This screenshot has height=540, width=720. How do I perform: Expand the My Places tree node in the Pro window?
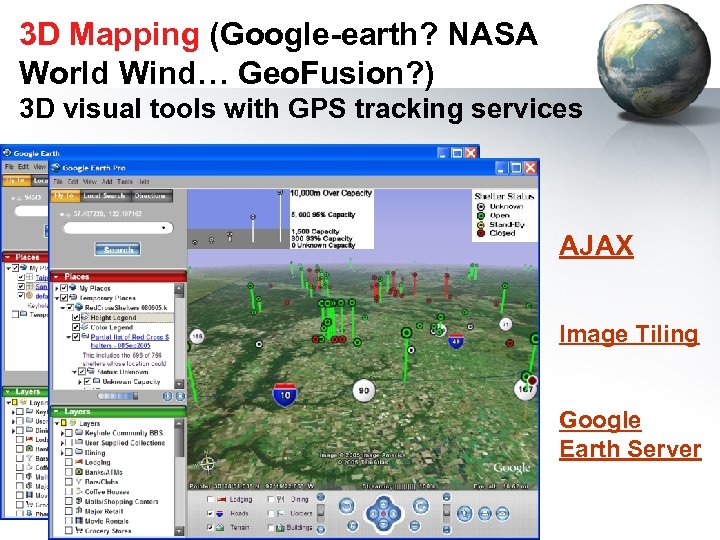(57, 288)
